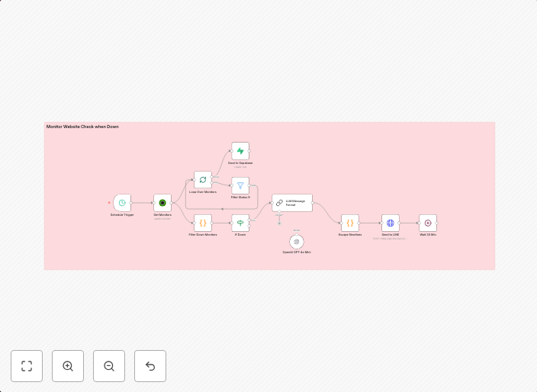Open the Send to LINE HTTP node
The image size is (537, 392).
390,223
